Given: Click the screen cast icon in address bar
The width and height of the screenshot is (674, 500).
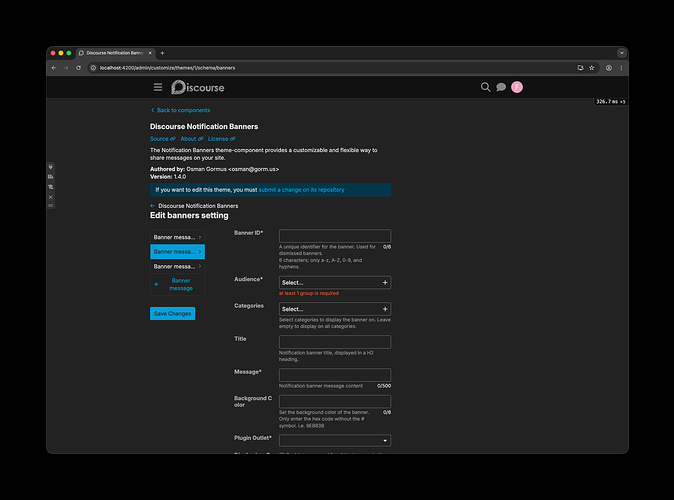Looking at the screenshot, I should coord(580,68).
